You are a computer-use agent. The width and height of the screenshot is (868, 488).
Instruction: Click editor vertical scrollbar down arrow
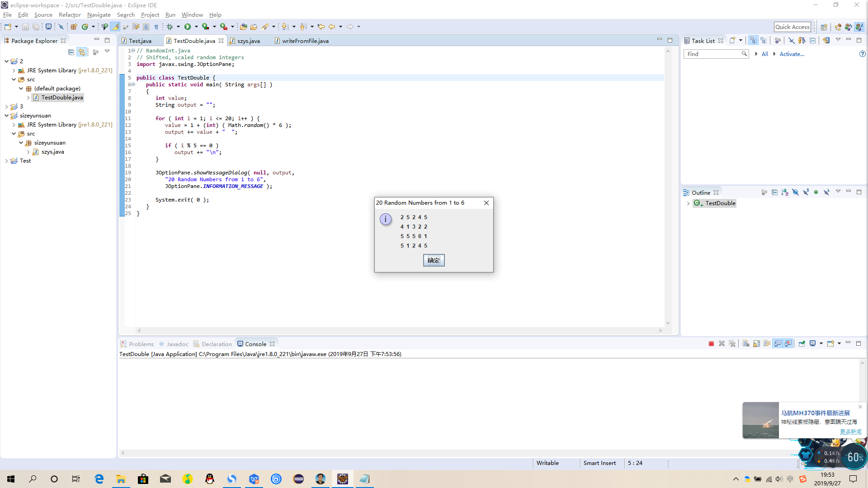668,323
